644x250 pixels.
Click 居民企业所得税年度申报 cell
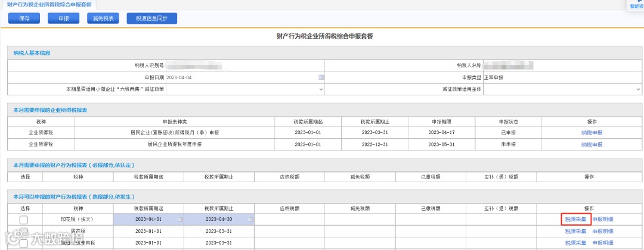pos(174,145)
